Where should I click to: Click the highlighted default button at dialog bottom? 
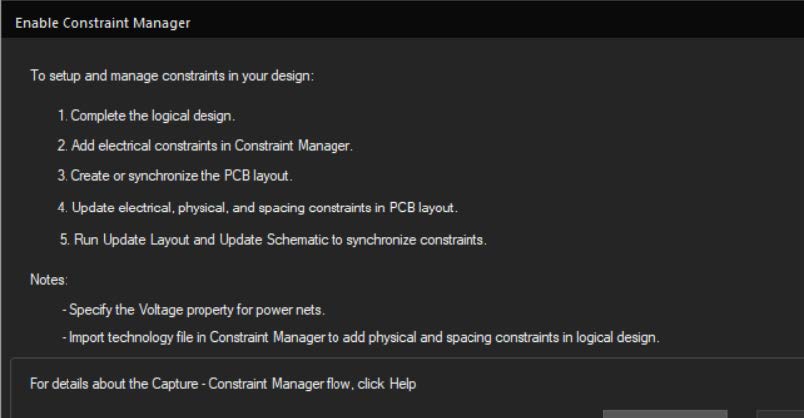click(x=665, y=414)
